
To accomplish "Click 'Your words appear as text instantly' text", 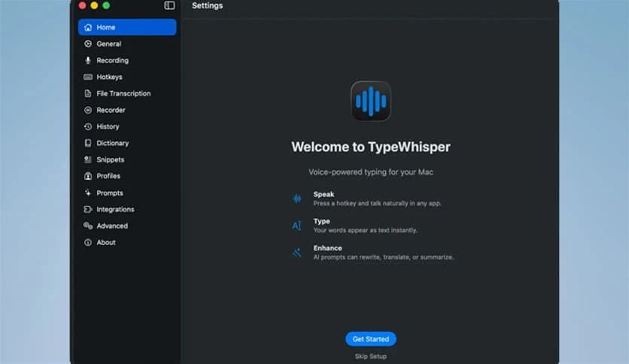I will click(x=365, y=230).
